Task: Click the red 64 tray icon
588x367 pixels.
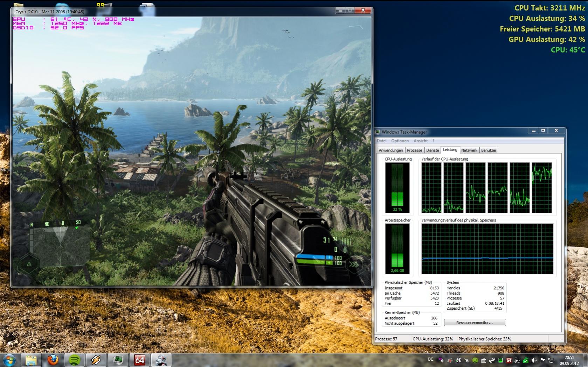Action: 509,360
